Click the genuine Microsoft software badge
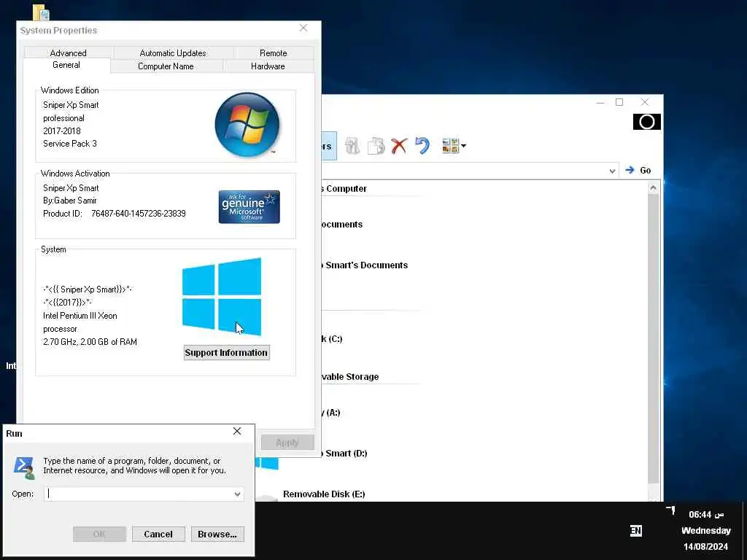 click(249, 206)
